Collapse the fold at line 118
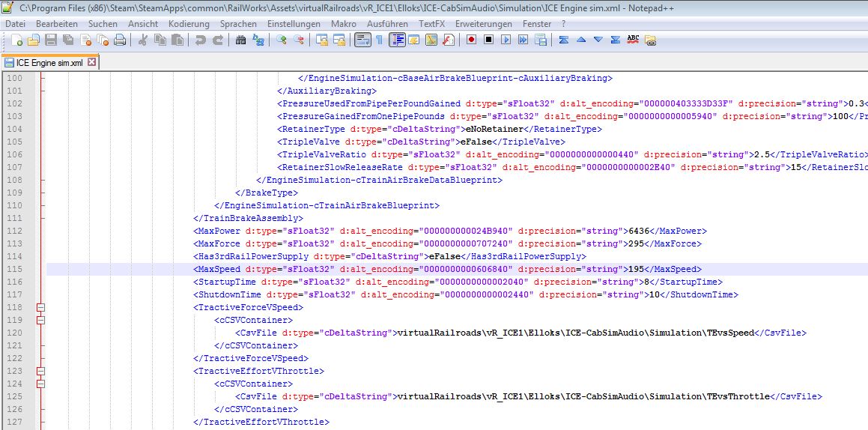 [41, 307]
